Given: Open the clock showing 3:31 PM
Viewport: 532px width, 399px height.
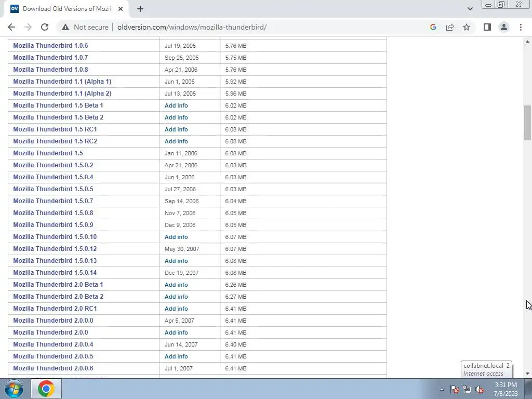Looking at the screenshot, I should click(506, 389).
